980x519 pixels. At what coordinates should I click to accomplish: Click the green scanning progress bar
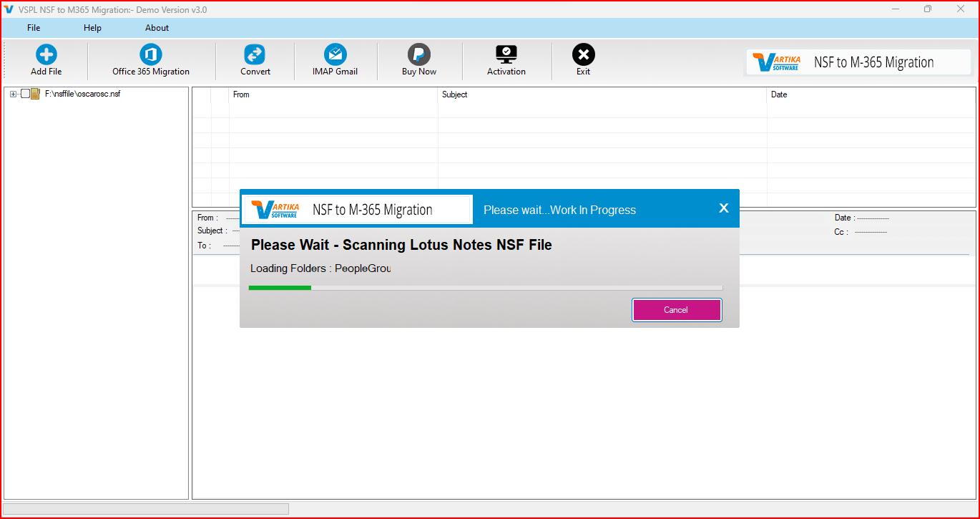coord(485,288)
